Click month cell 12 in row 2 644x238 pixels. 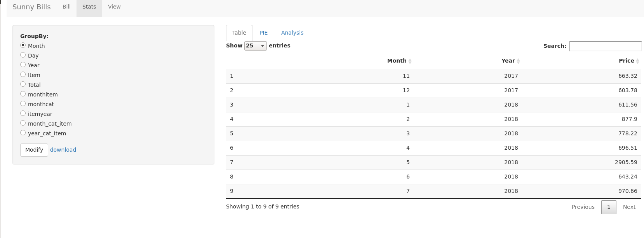[x=406, y=90]
